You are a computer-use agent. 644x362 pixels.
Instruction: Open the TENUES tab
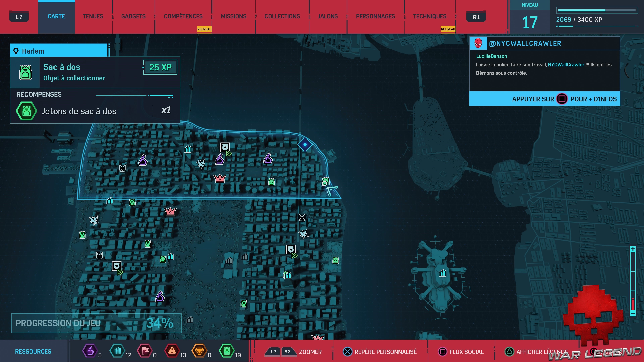93,16
